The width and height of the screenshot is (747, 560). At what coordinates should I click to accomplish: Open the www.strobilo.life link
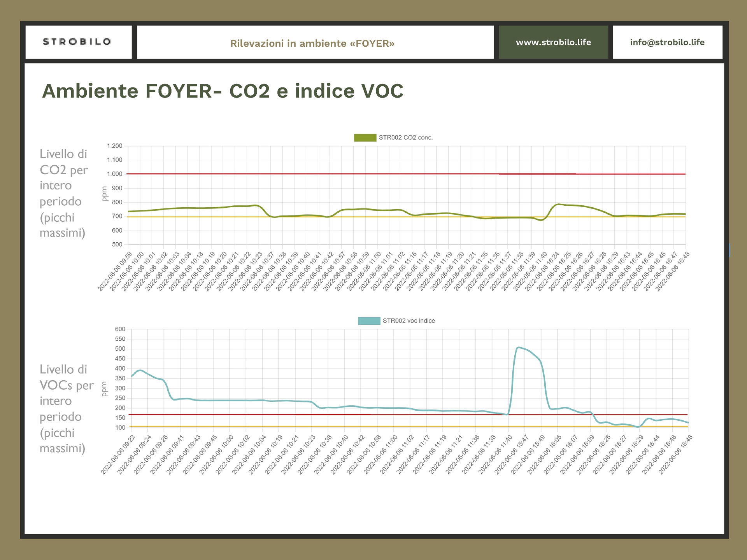[553, 42]
